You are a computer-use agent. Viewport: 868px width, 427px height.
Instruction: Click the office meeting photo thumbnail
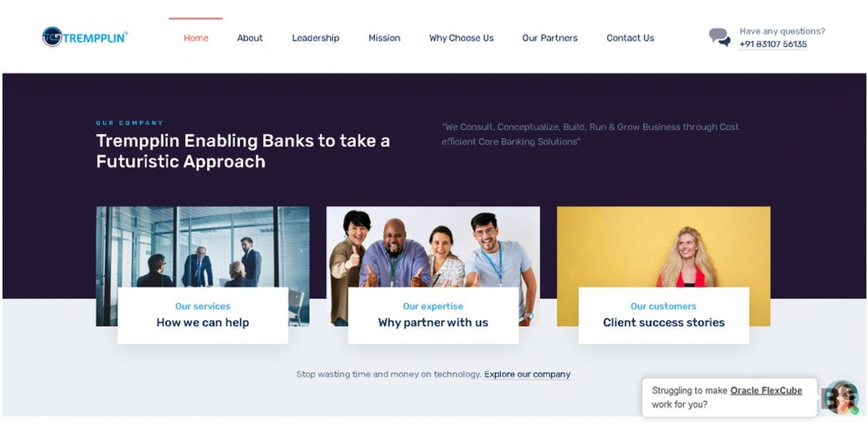[203, 246]
